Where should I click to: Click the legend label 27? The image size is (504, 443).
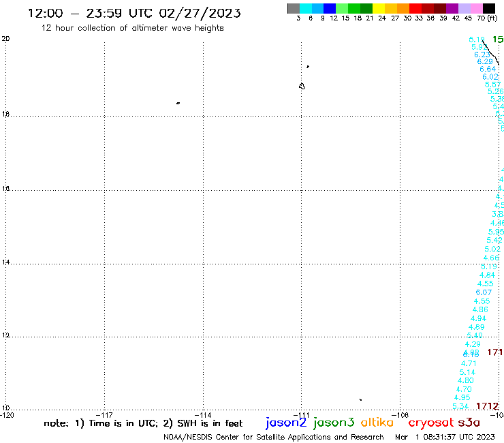point(395,18)
